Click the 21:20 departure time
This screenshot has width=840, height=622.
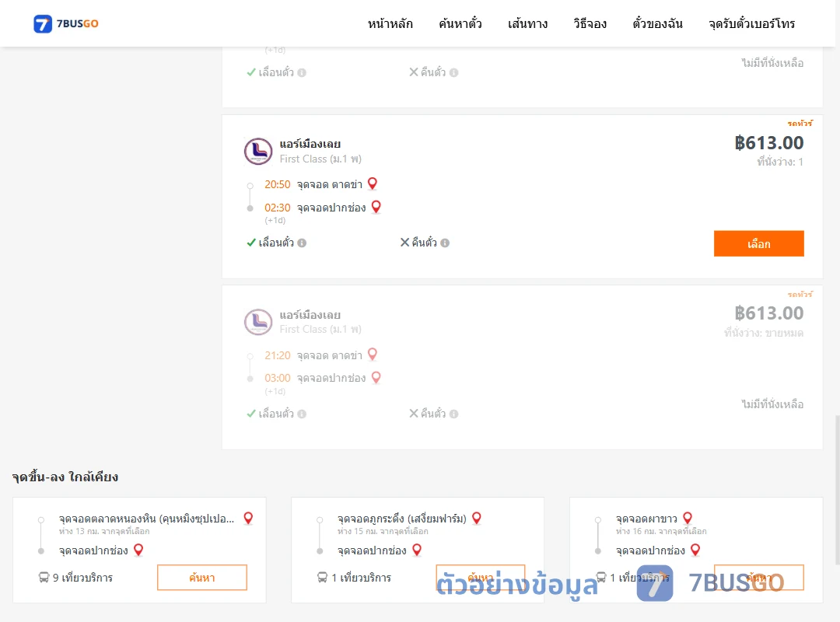click(x=278, y=355)
